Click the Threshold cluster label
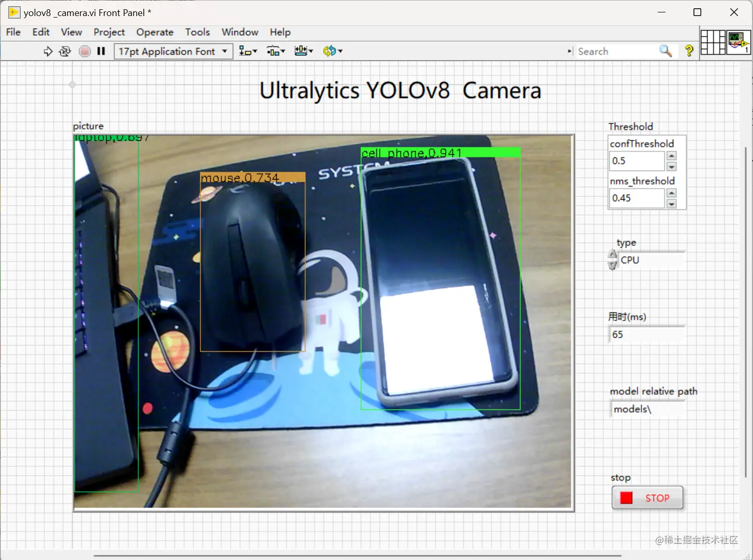The width and height of the screenshot is (753, 560). (x=630, y=127)
